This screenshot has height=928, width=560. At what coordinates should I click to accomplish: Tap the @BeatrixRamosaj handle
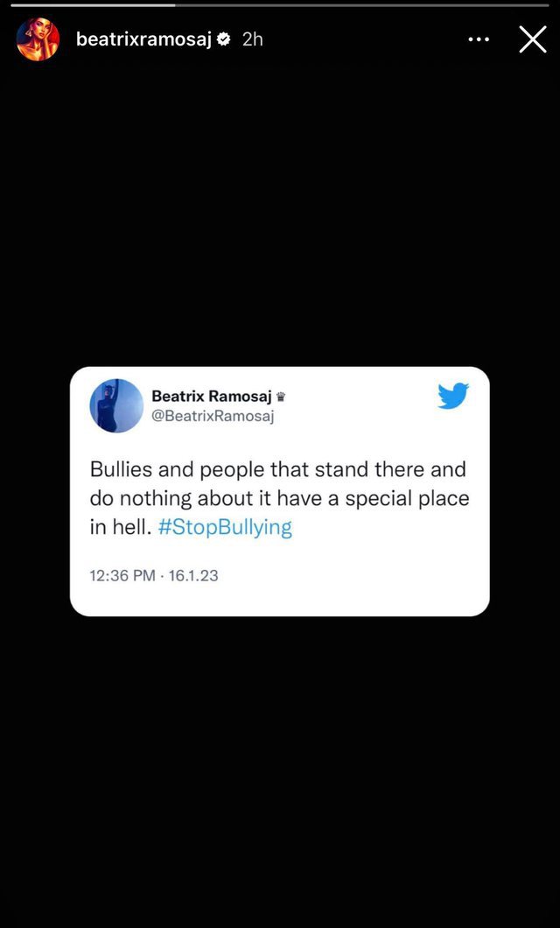[x=213, y=417]
